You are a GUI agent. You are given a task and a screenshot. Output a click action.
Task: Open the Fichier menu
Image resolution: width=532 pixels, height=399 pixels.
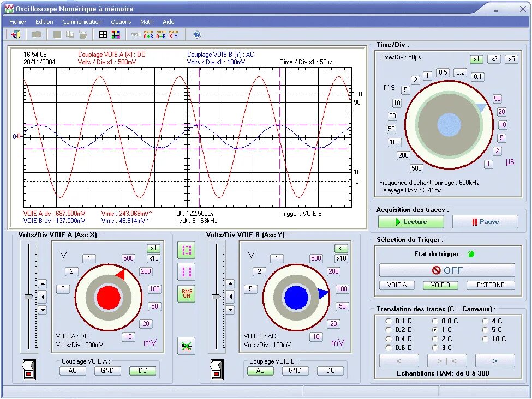17,22
